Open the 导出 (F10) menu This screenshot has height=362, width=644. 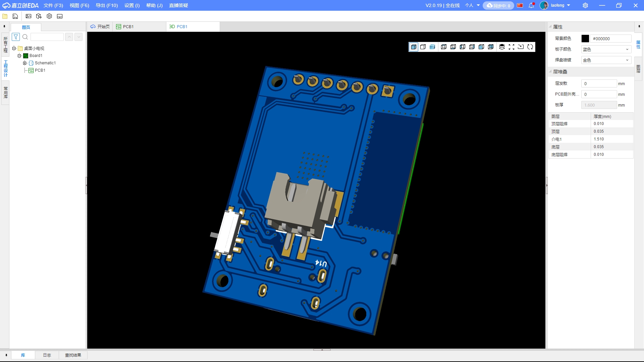(x=107, y=5)
